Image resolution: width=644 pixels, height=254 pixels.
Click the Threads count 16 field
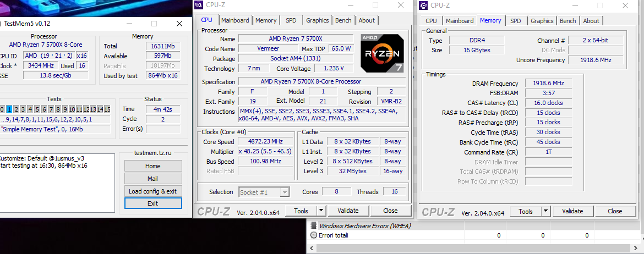pos(394,192)
